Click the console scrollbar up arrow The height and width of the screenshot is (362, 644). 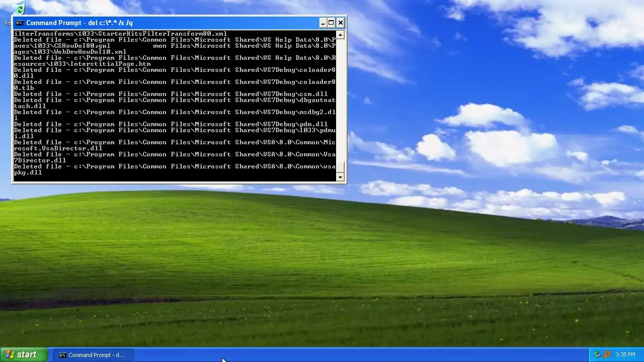(340, 35)
